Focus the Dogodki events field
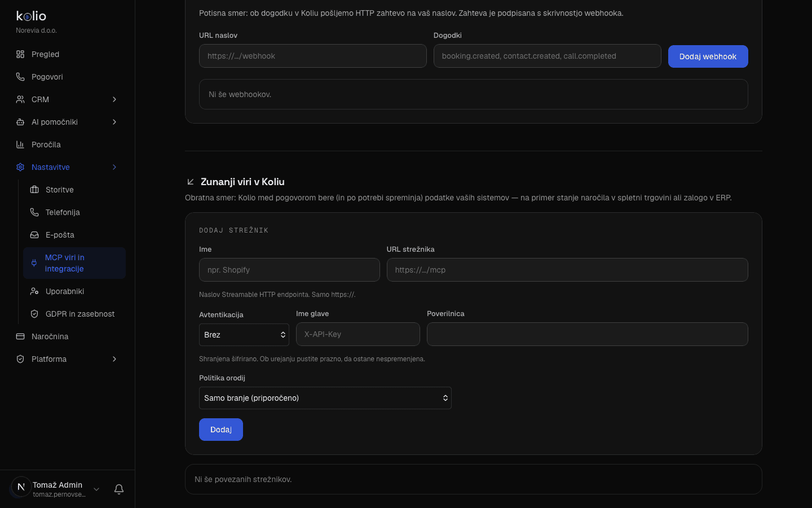 coord(548,56)
